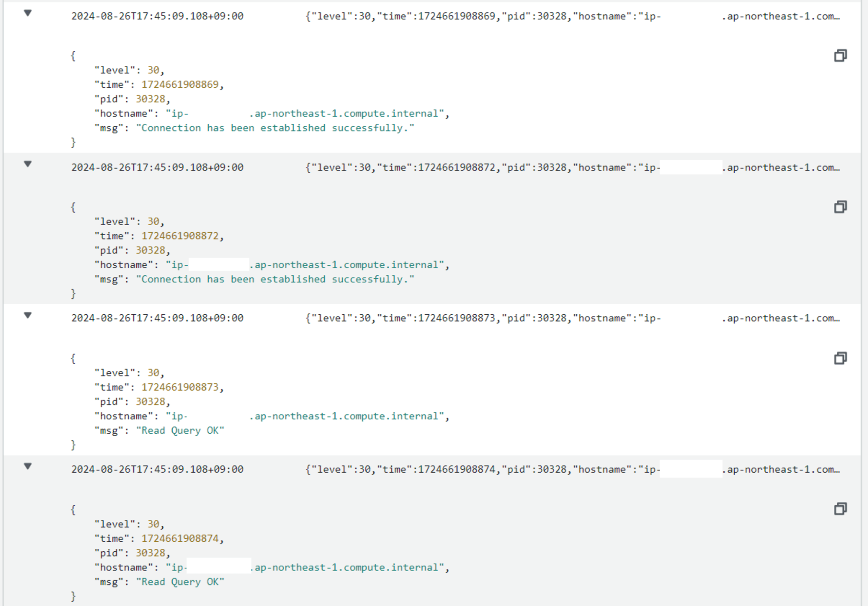Copy JSON of the entry with time 1724661908869
Image resolution: width=868 pixels, height=606 pixels.
(840, 56)
